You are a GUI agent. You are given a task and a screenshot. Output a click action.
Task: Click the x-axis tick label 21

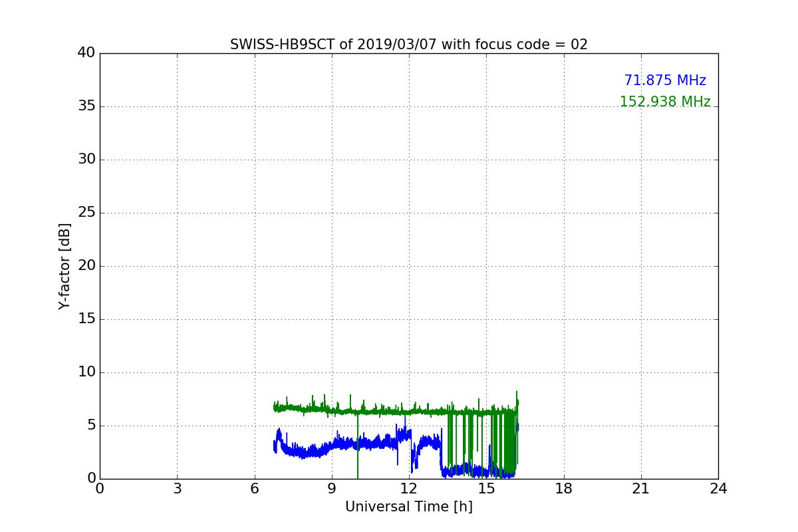click(x=641, y=489)
